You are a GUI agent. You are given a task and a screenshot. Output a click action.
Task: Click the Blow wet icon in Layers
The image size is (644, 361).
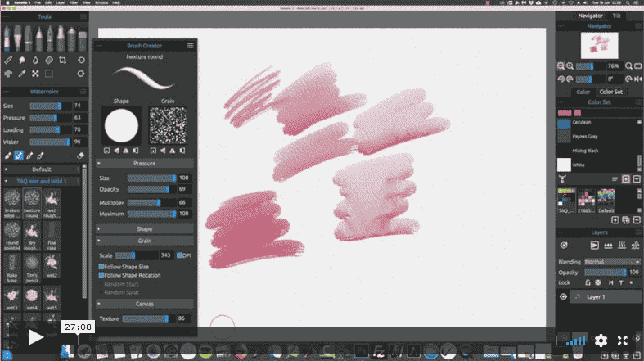(x=635, y=246)
